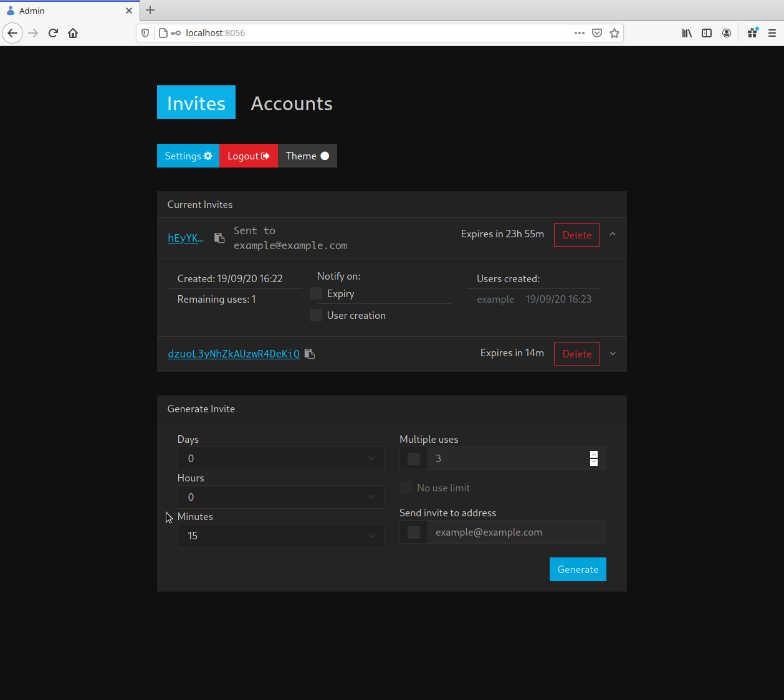Increase the multiple uses count
This screenshot has height=700, width=784.
click(594, 455)
